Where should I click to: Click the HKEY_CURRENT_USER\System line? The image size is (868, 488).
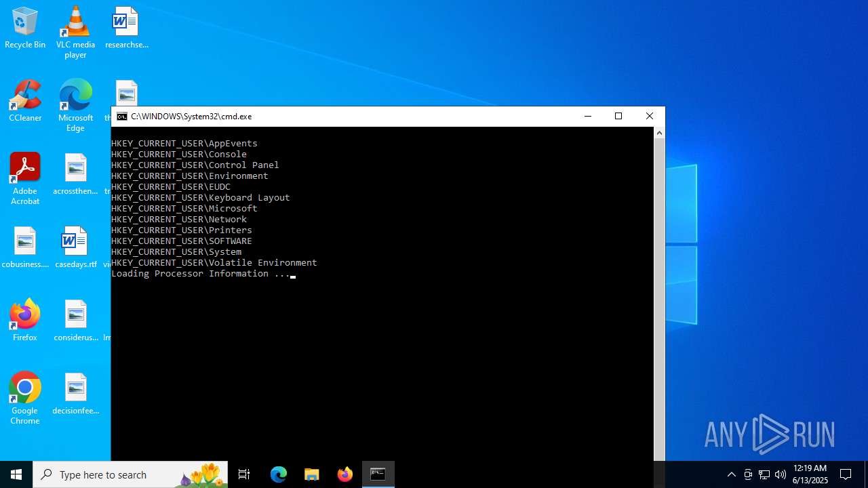(x=176, y=252)
